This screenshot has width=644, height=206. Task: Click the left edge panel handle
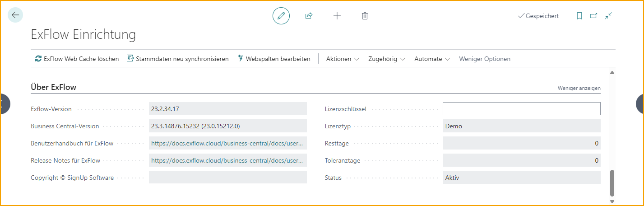coord(4,103)
